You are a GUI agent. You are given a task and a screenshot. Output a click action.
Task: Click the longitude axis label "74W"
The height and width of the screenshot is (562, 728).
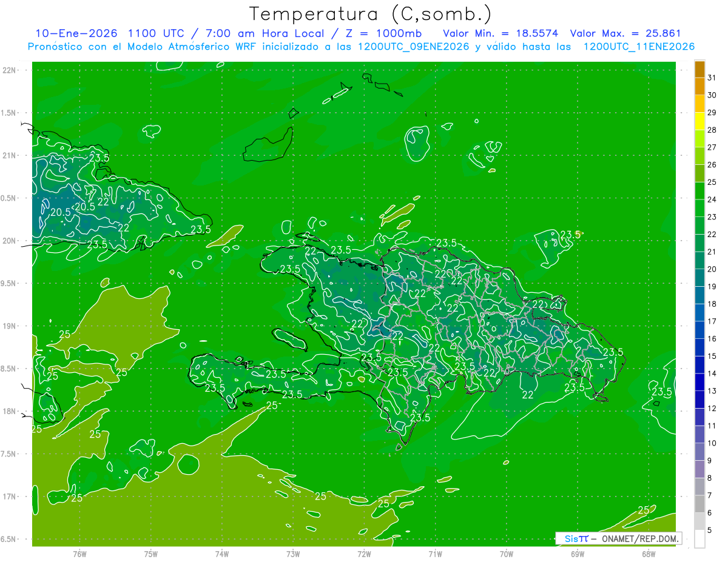tap(222, 554)
